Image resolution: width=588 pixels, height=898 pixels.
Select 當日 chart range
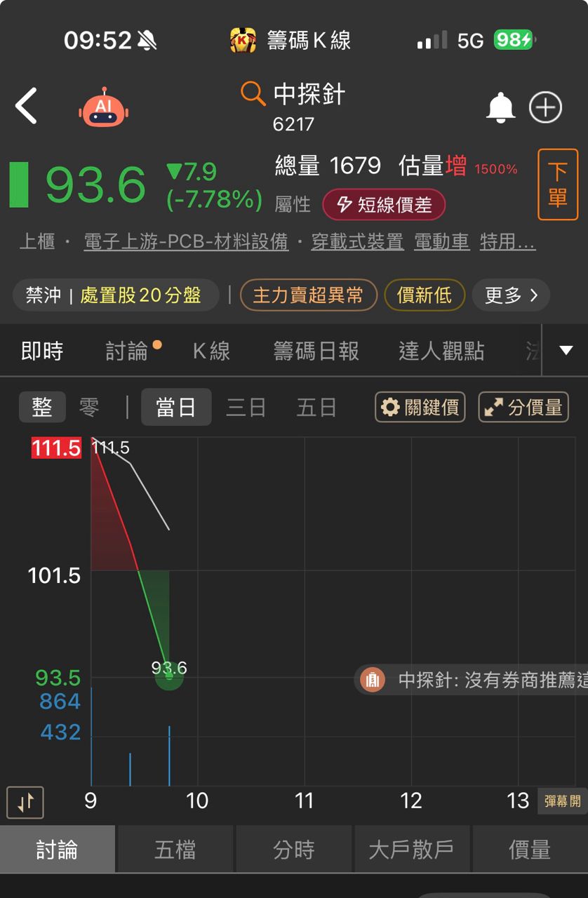coord(176,407)
